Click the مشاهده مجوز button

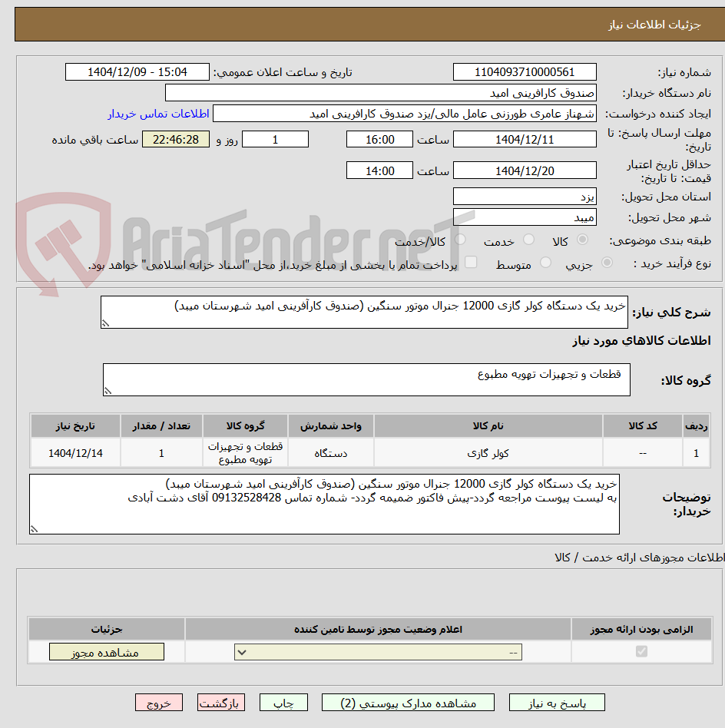pyautogui.click(x=106, y=652)
